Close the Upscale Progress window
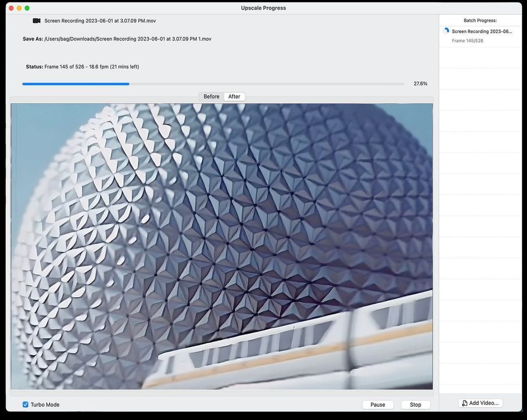This screenshot has width=527, height=420. point(11,8)
